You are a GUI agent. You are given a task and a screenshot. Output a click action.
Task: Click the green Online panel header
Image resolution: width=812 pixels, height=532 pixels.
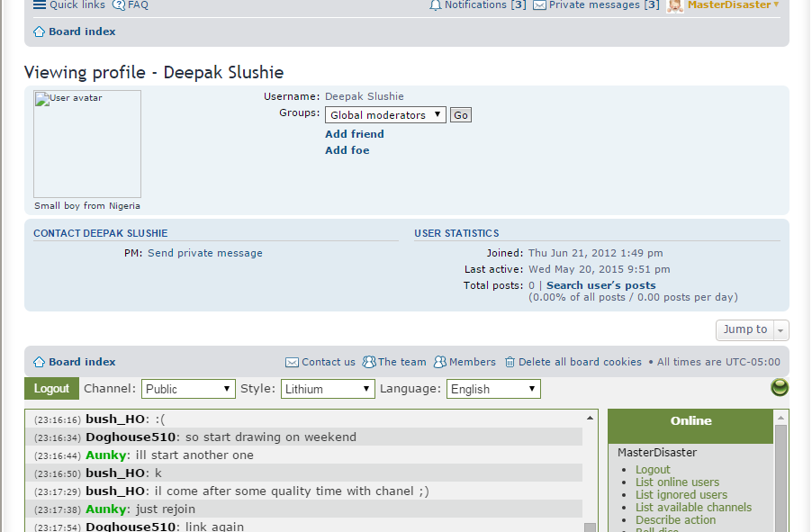point(690,427)
